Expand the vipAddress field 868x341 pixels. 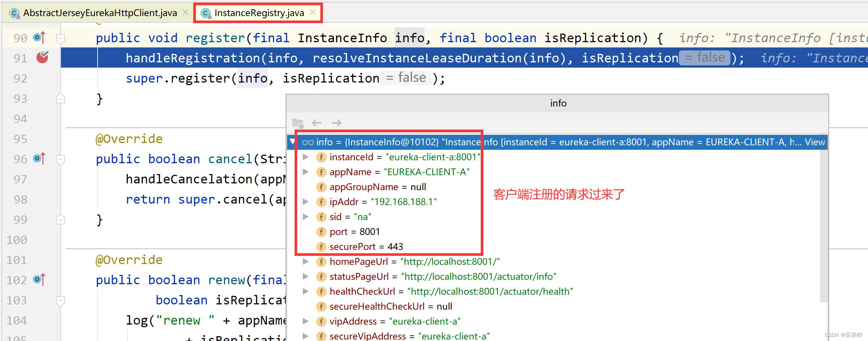tap(305, 321)
